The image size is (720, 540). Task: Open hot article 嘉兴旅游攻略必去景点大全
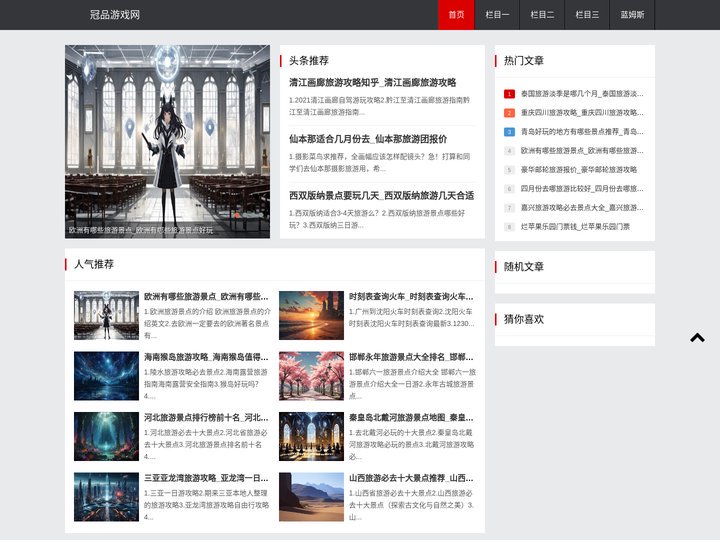582,208
